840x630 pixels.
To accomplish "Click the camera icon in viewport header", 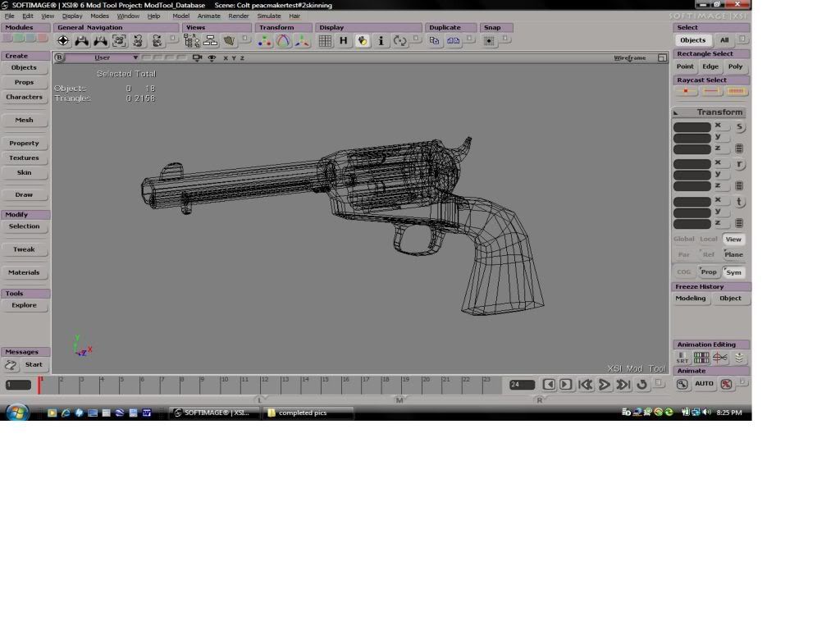I will click(197, 58).
